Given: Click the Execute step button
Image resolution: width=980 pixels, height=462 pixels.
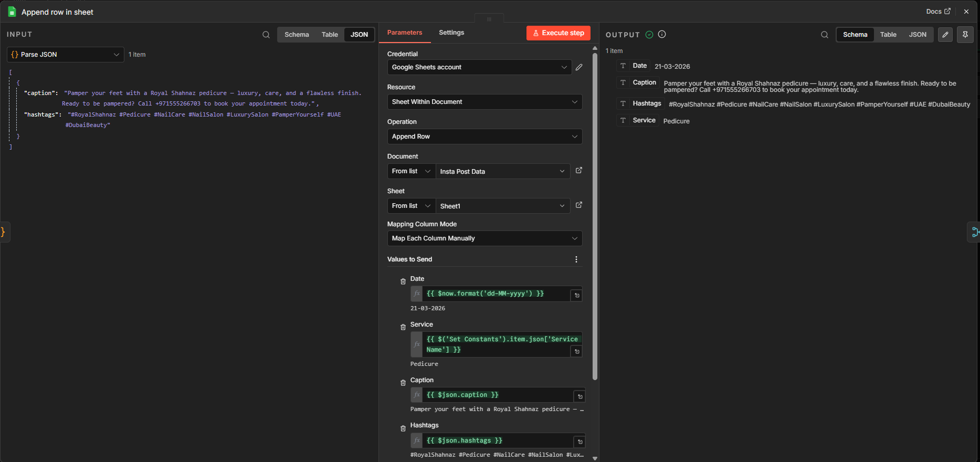Looking at the screenshot, I should (x=559, y=33).
